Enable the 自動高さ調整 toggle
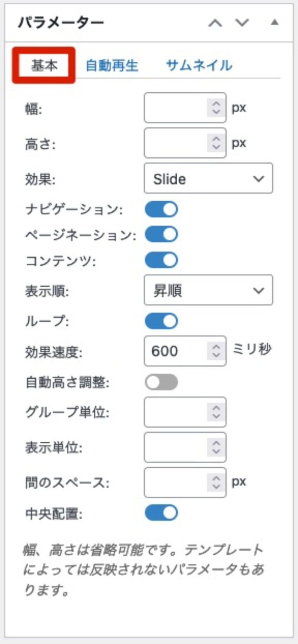Image resolution: width=298 pixels, height=644 pixels. (x=161, y=382)
